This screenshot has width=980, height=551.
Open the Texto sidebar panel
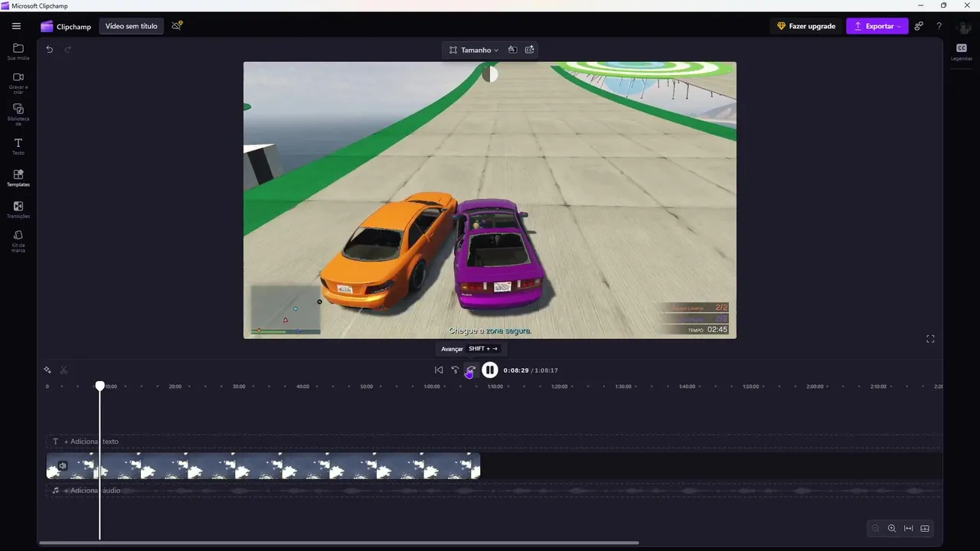18,146
